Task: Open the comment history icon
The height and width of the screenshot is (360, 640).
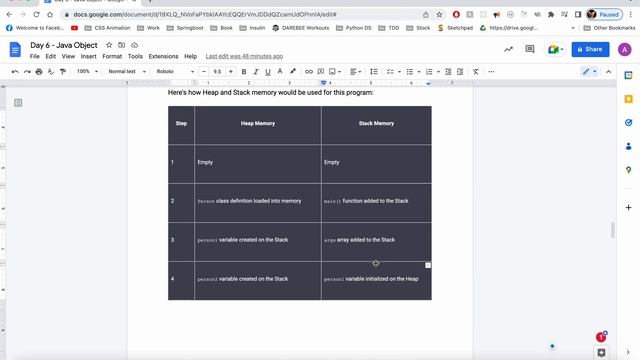Action: pyautogui.click(x=530, y=49)
